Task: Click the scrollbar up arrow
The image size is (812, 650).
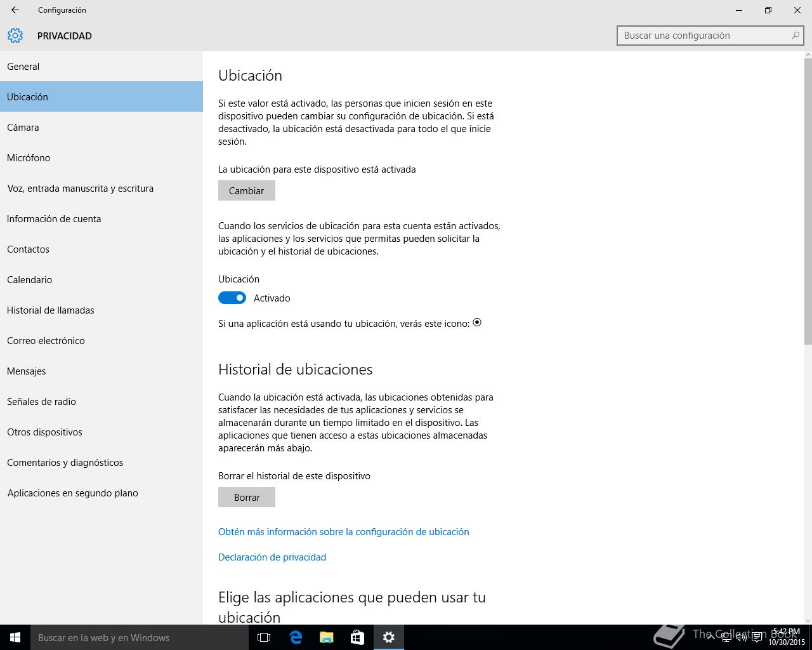Action: tap(808, 55)
